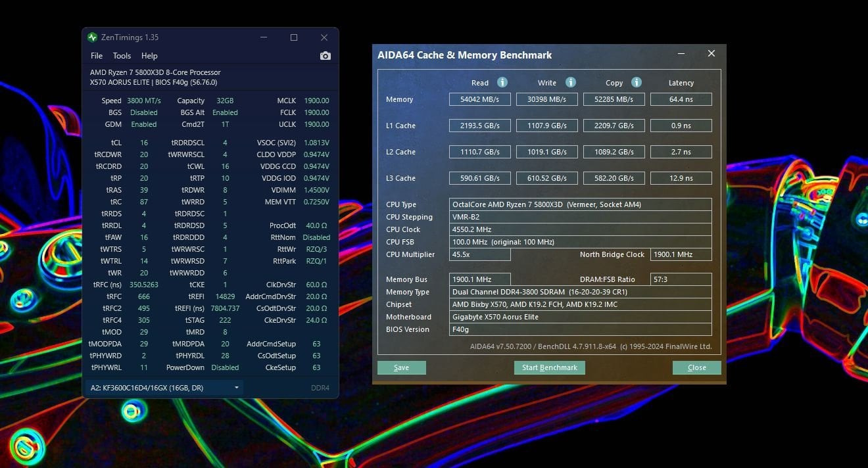Image resolution: width=868 pixels, height=468 pixels.
Task: Click the Memory Write value 30398 MB/s
Action: click(x=547, y=99)
